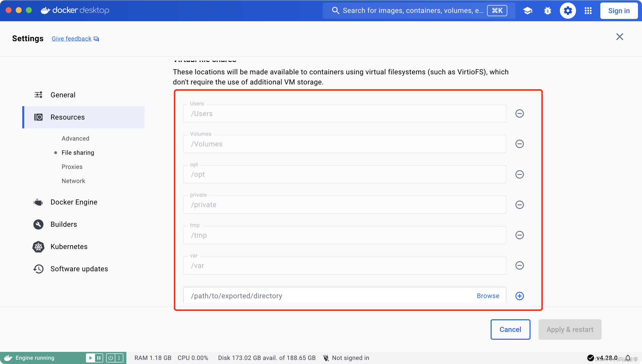Open the Docker Engine settings section
Screen dimensions: 642x364
coord(74,202)
